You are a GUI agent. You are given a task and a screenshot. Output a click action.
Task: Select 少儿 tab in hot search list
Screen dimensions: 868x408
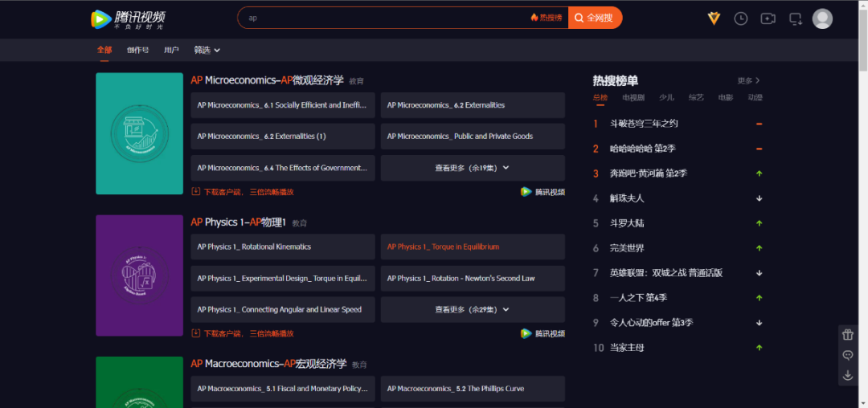click(666, 98)
